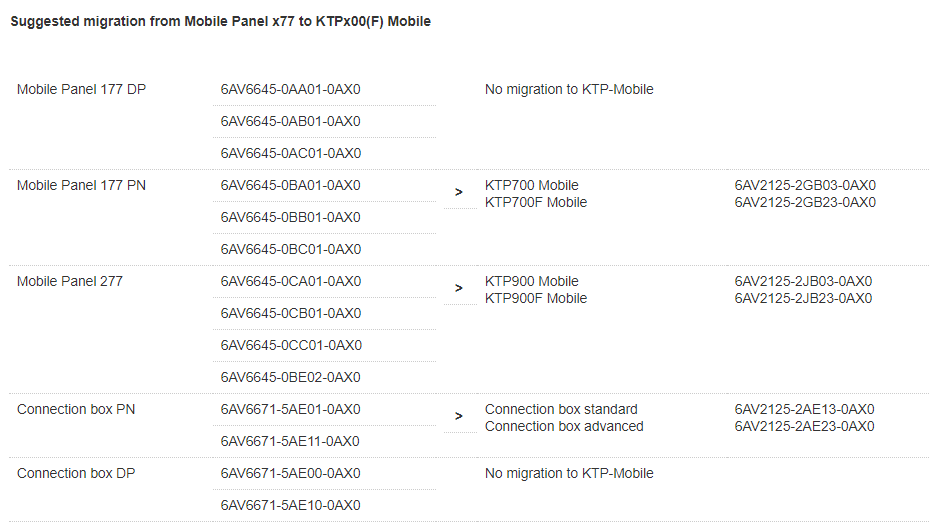
Task: Open the KTP900F Mobile link
Action: (536, 298)
